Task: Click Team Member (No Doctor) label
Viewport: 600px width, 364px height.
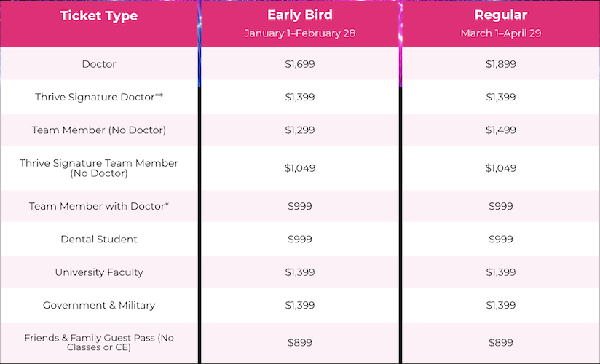Action: (99, 130)
